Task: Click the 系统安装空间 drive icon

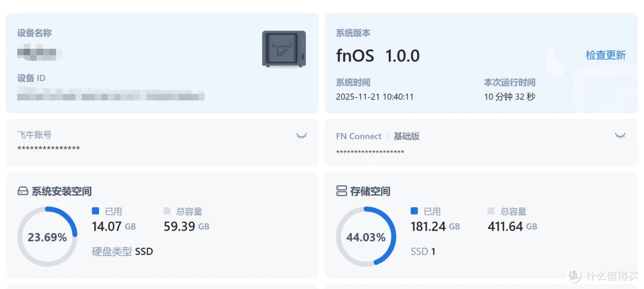Action: 23,191
